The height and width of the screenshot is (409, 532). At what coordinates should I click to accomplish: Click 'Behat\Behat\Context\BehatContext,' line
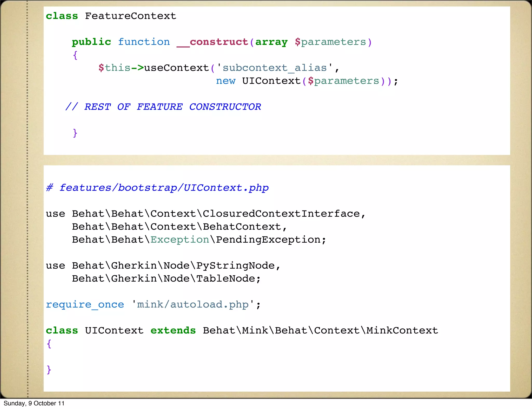(x=179, y=227)
